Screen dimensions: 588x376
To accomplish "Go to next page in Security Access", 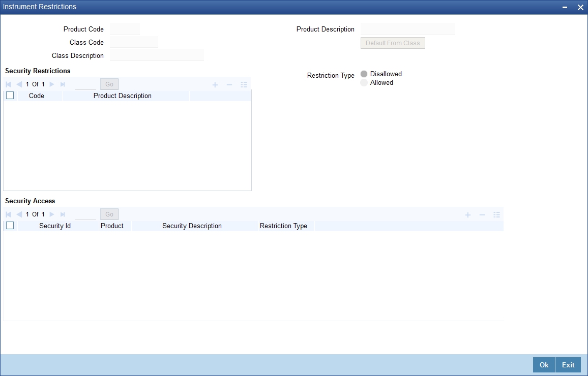I will click(52, 214).
